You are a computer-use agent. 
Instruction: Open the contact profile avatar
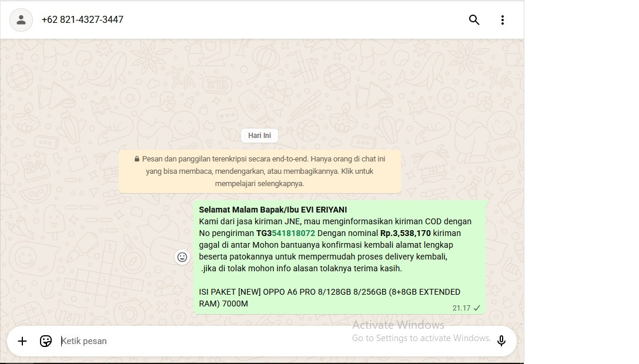21,20
